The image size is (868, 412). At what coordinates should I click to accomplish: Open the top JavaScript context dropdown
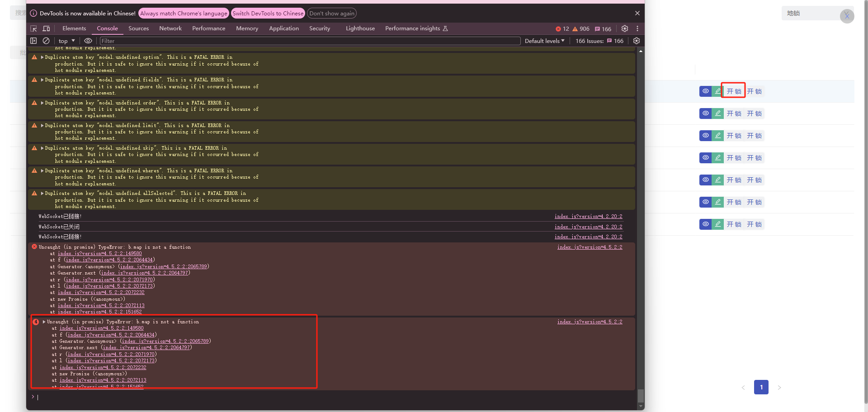[x=66, y=41]
